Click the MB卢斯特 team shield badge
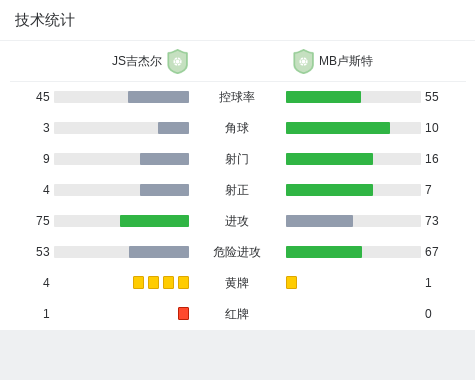 (x=303, y=61)
